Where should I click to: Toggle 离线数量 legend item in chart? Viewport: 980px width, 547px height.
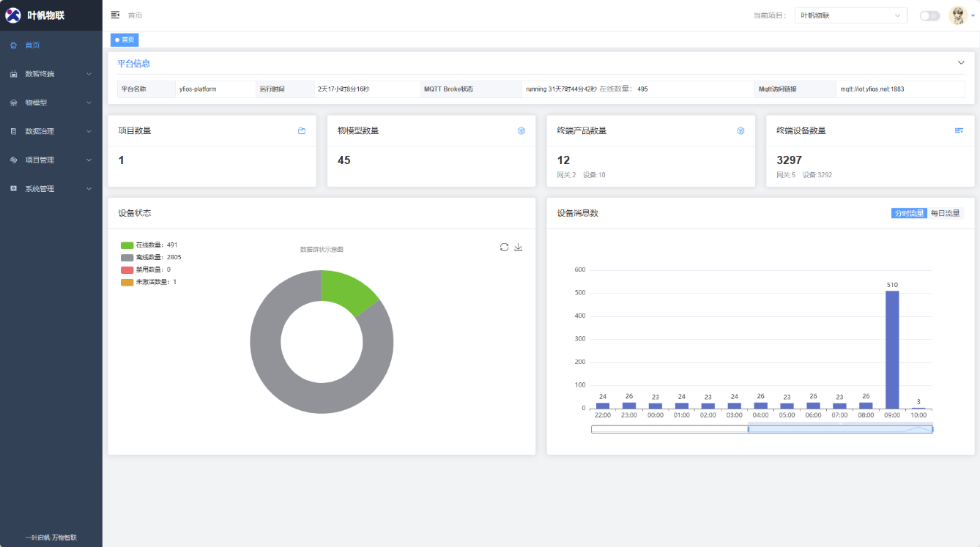click(x=151, y=258)
